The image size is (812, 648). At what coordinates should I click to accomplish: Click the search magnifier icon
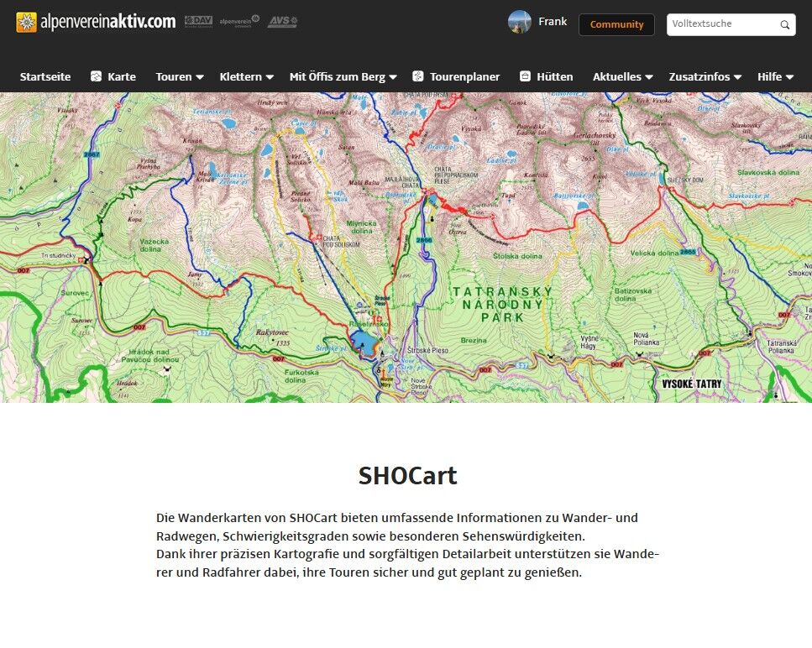point(784,25)
